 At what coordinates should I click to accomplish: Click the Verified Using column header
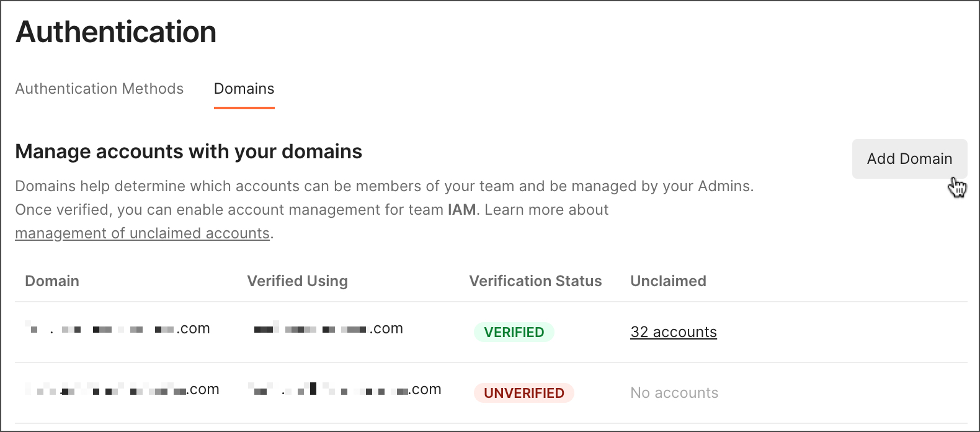298,281
